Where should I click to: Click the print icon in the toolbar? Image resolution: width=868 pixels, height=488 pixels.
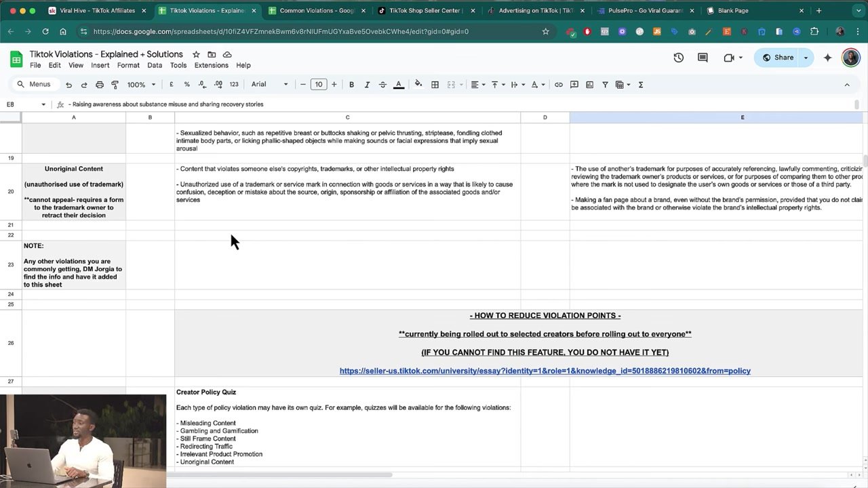pyautogui.click(x=100, y=85)
